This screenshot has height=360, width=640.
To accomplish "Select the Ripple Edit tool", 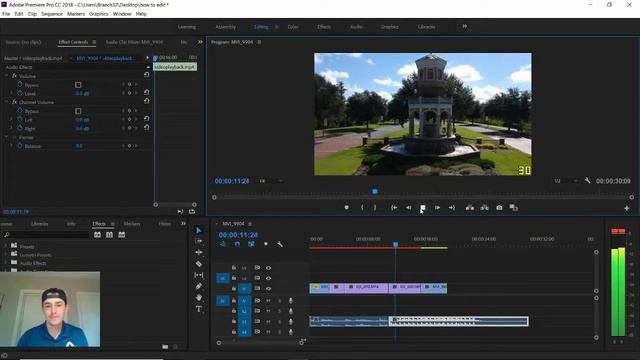I will point(199,252).
